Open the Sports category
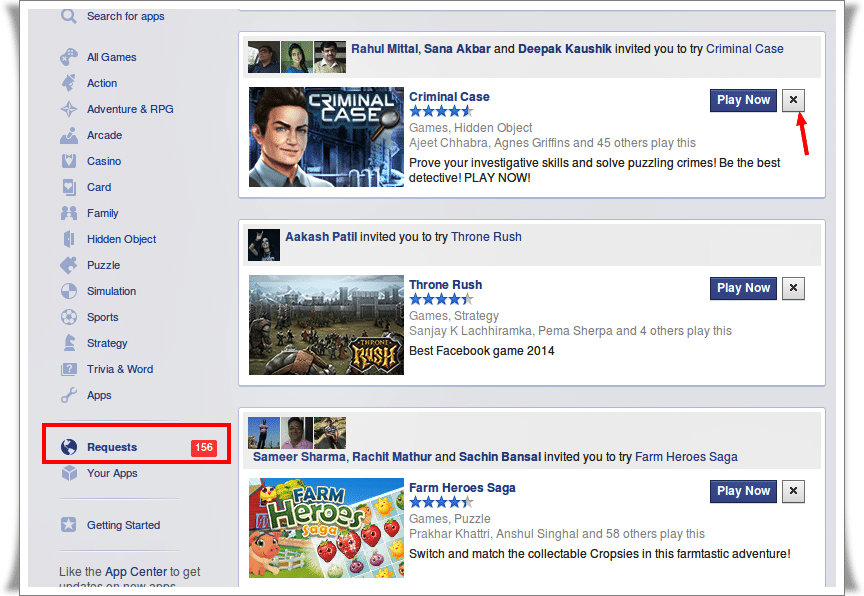Viewport: 864px width, 596px height. pyautogui.click(x=102, y=317)
